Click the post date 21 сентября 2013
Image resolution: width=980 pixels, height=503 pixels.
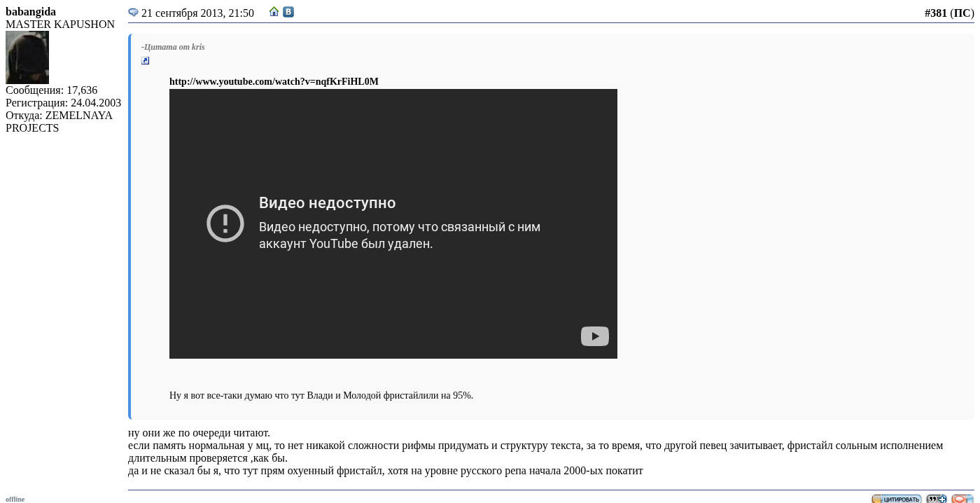pyautogui.click(x=197, y=13)
